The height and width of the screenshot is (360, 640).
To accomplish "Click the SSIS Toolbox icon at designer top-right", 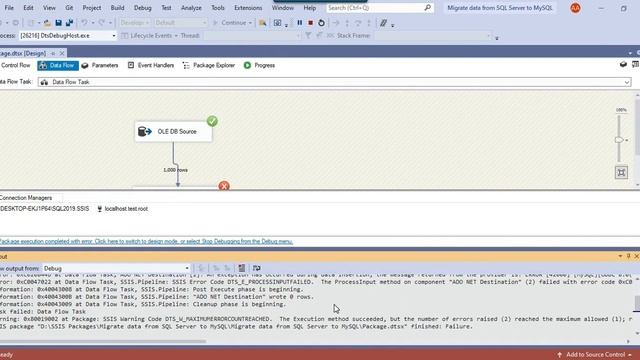I will coord(623,64).
